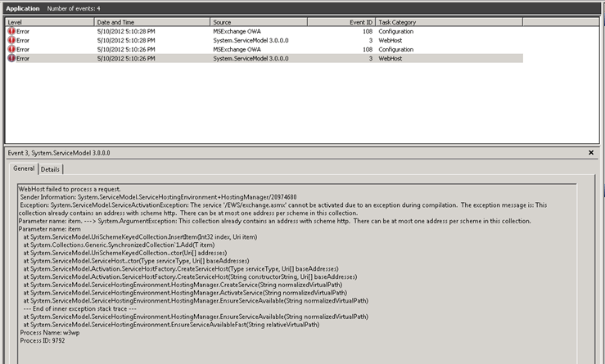This screenshot has height=364, width=605.
Task: Click the error icon of the 5:10:28 PM System.ServiceModel event
Action: (x=11, y=40)
